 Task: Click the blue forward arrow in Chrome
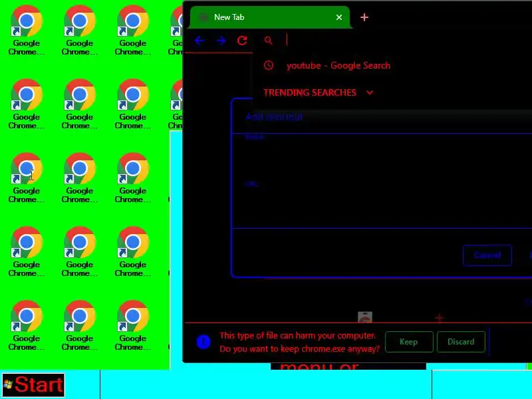point(221,41)
